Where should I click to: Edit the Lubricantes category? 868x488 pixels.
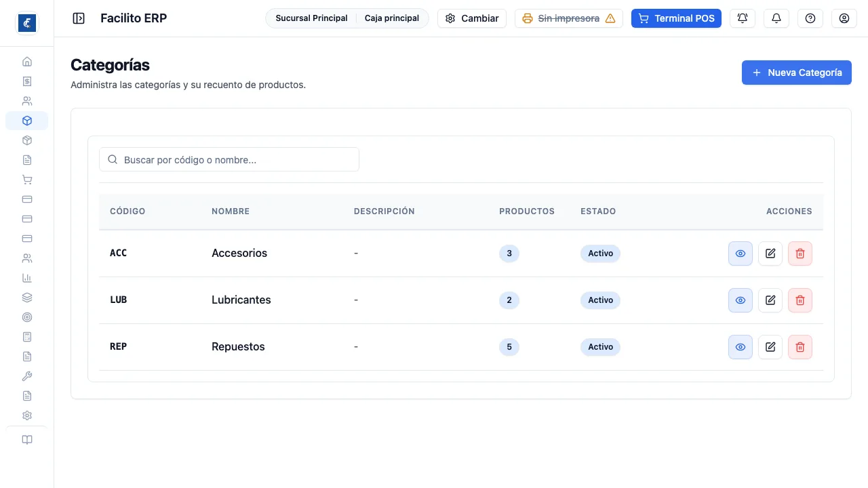[770, 300]
